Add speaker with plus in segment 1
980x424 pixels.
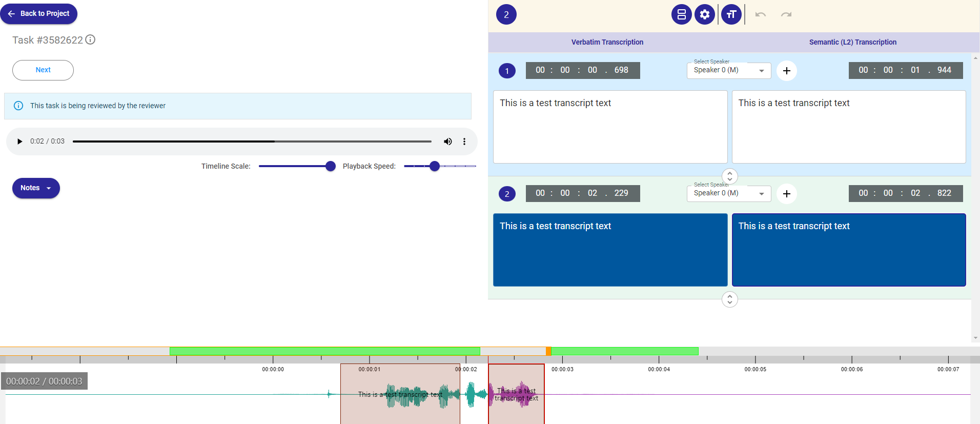[787, 71]
